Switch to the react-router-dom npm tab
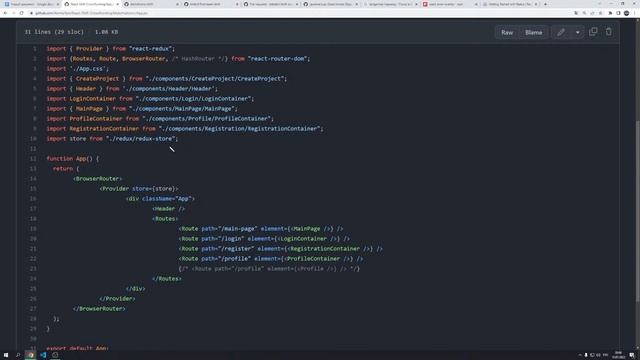 [x=450, y=4]
